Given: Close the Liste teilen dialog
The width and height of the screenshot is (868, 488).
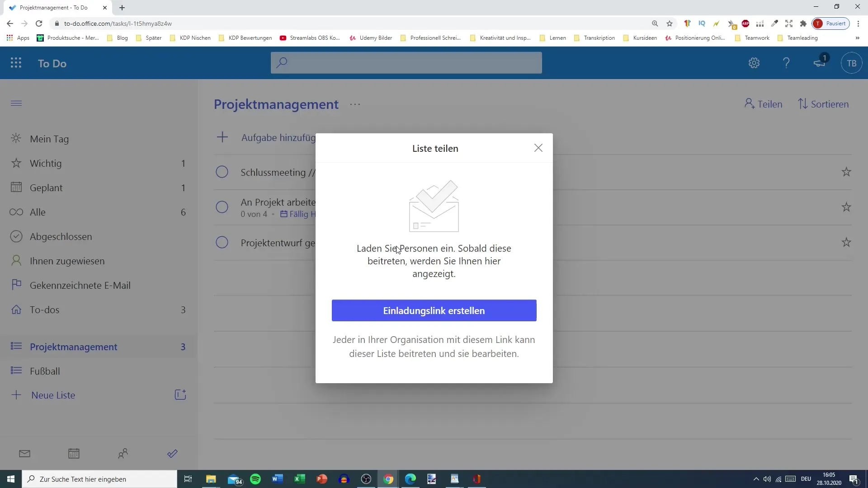Looking at the screenshot, I should tap(538, 148).
